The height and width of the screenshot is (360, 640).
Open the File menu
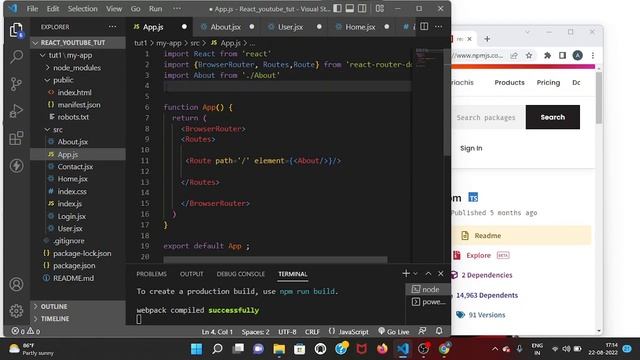coord(32,9)
